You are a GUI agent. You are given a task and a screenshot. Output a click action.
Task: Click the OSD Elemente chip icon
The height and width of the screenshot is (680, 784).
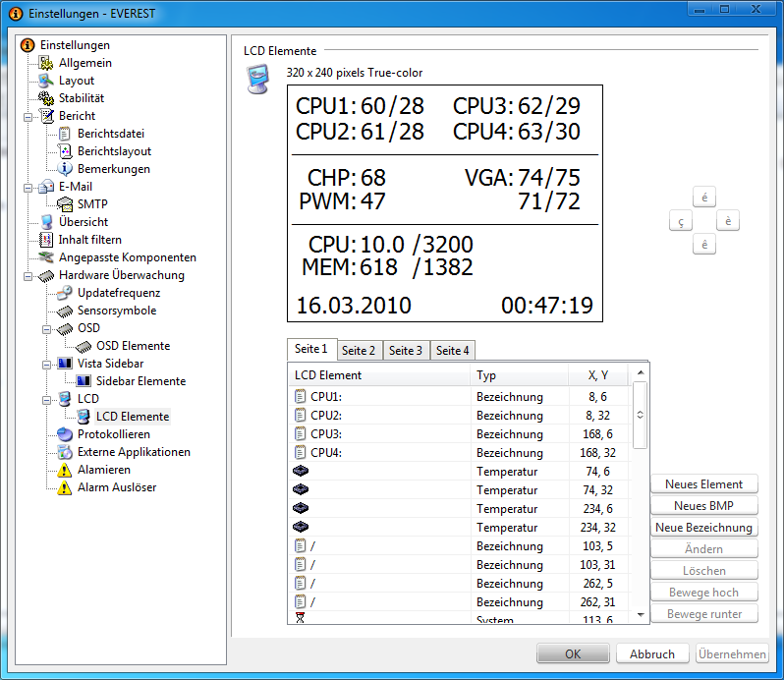click(x=84, y=347)
